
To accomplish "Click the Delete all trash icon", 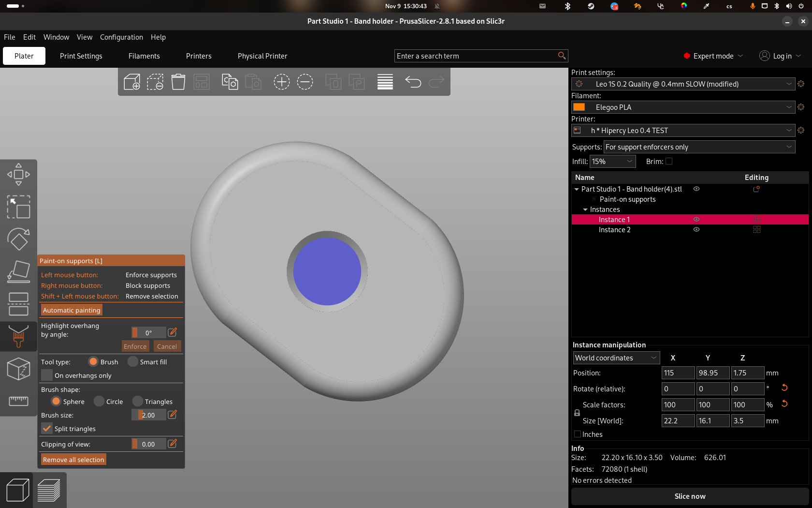I will (x=178, y=82).
